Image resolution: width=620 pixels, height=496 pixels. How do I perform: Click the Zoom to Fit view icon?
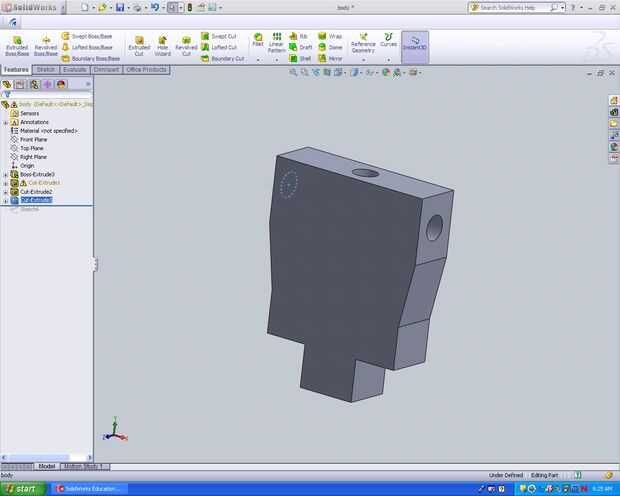point(293,72)
